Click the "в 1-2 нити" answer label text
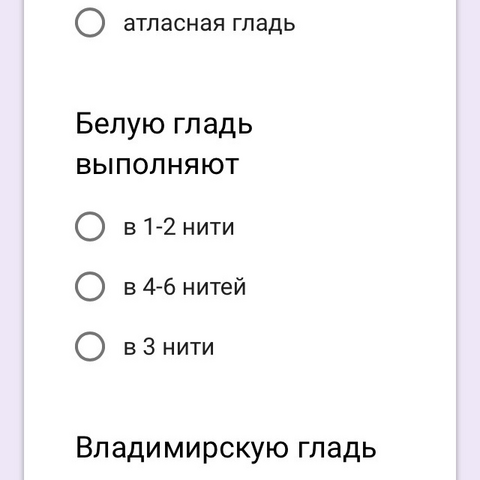The image size is (480, 480). (179, 227)
